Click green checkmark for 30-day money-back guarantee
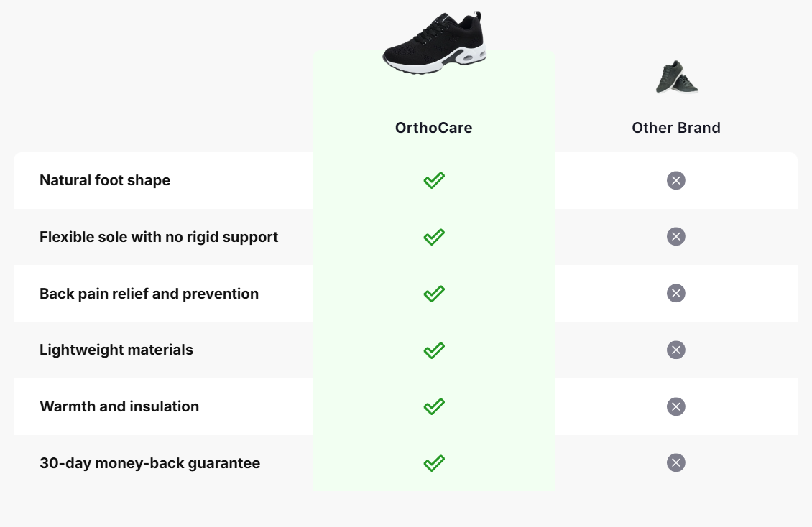The image size is (812, 527). pos(434,463)
